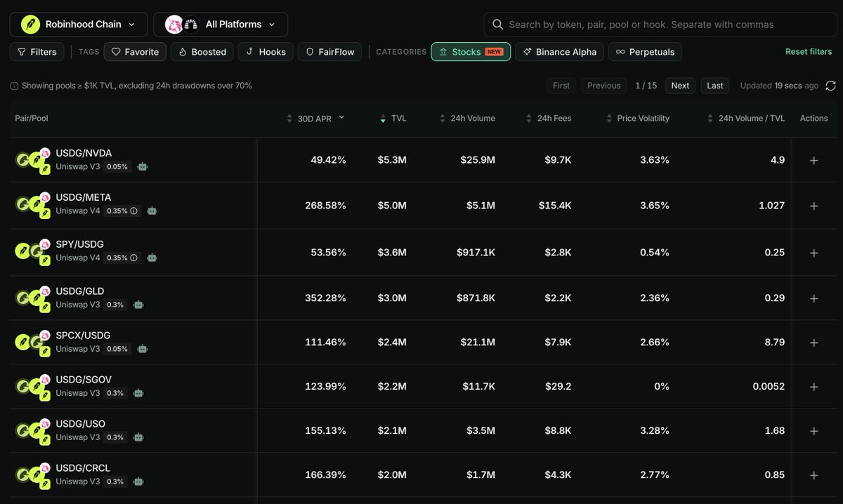Screen dimensions: 843x504
Task: Open the Filters panel button
Action: pos(37,52)
